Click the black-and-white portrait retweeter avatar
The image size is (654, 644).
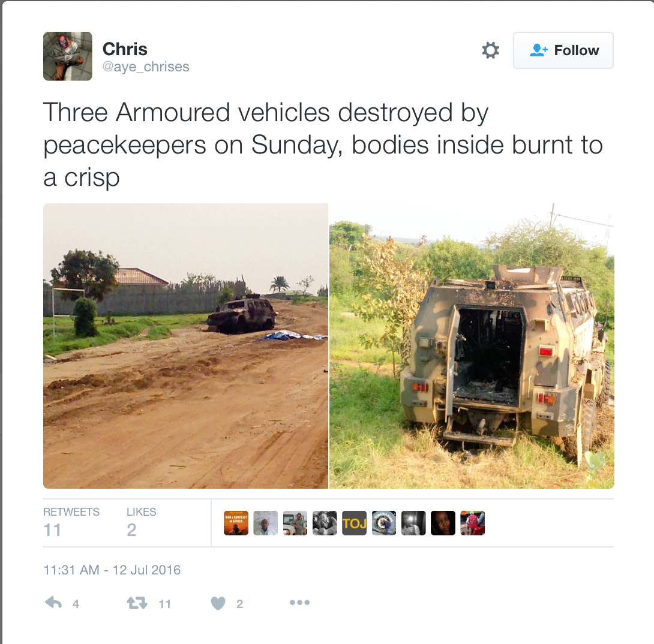point(325,523)
